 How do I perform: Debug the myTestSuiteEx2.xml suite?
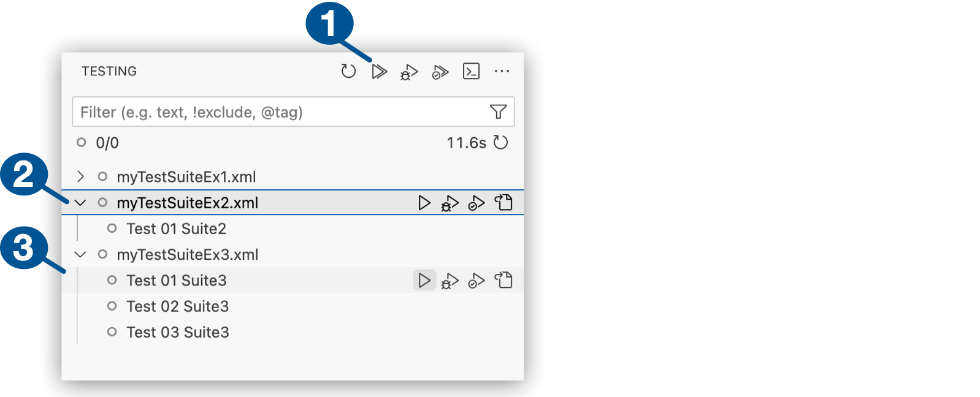click(x=450, y=203)
